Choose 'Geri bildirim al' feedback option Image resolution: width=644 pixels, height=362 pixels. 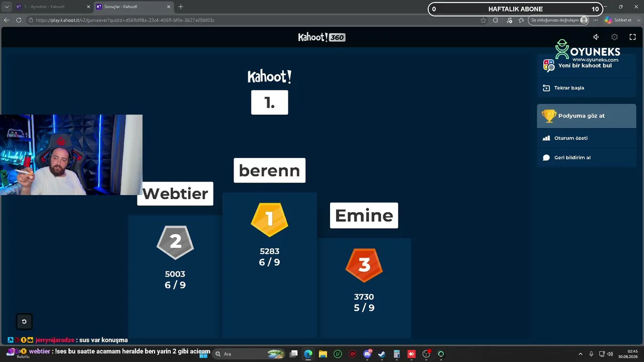pyautogui.click(x=587, y=157)
